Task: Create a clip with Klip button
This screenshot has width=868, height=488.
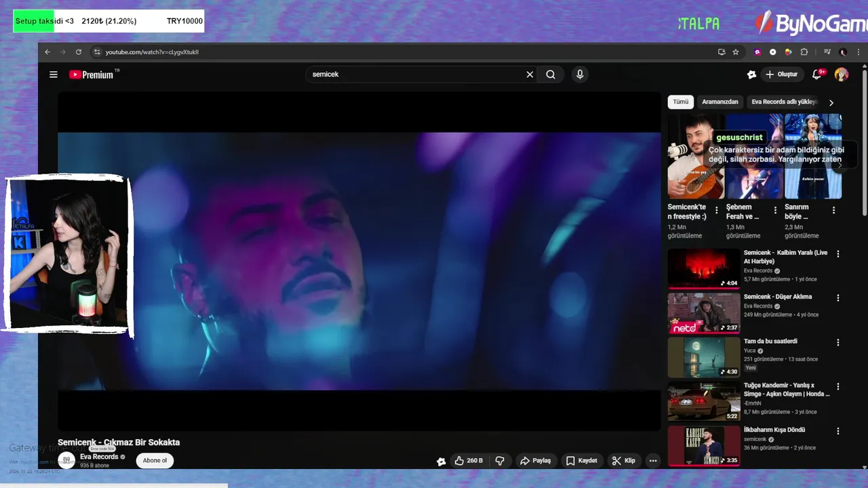Action: pos(623,461)
